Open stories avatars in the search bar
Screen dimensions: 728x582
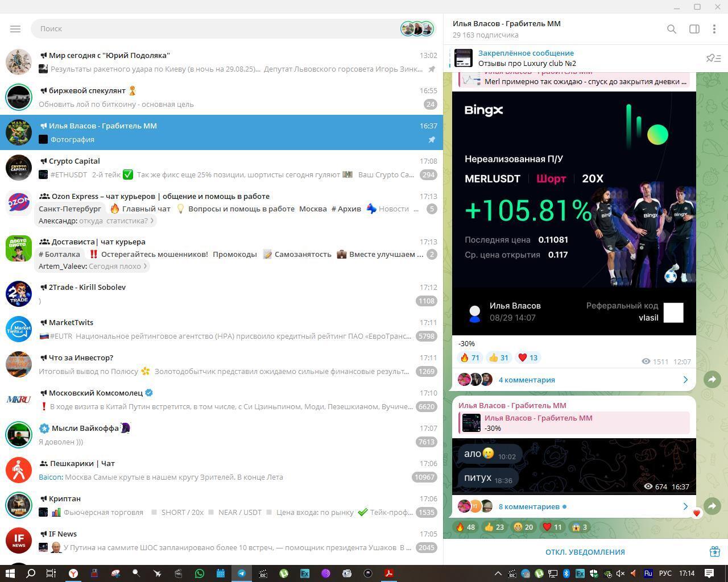[x=417, y=28]
